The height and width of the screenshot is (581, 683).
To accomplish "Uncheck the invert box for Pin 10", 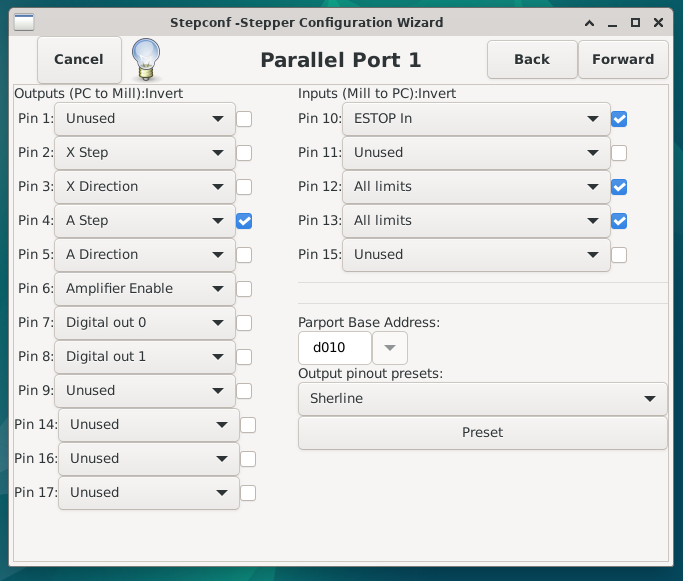I will [x=619, y=119].
